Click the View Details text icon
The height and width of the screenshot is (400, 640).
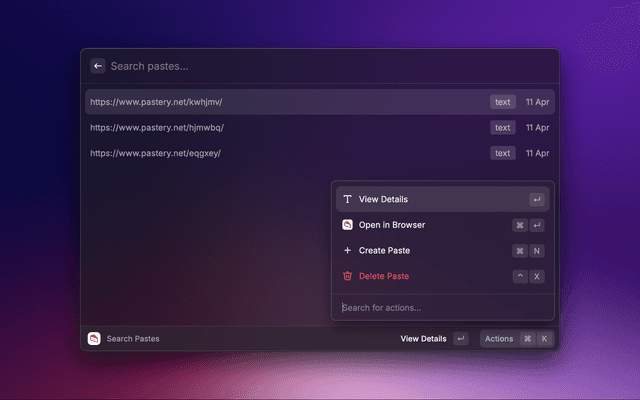(x=347, y=199)
